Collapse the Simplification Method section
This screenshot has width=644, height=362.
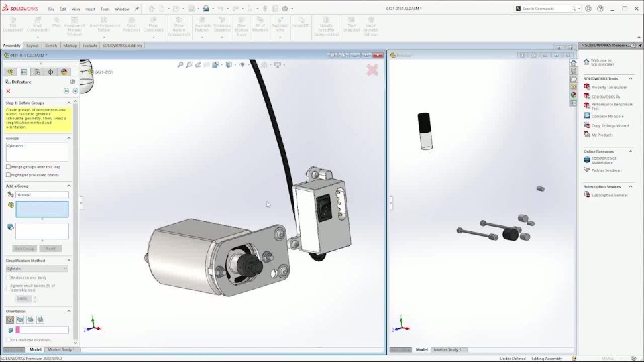[69, 261]
